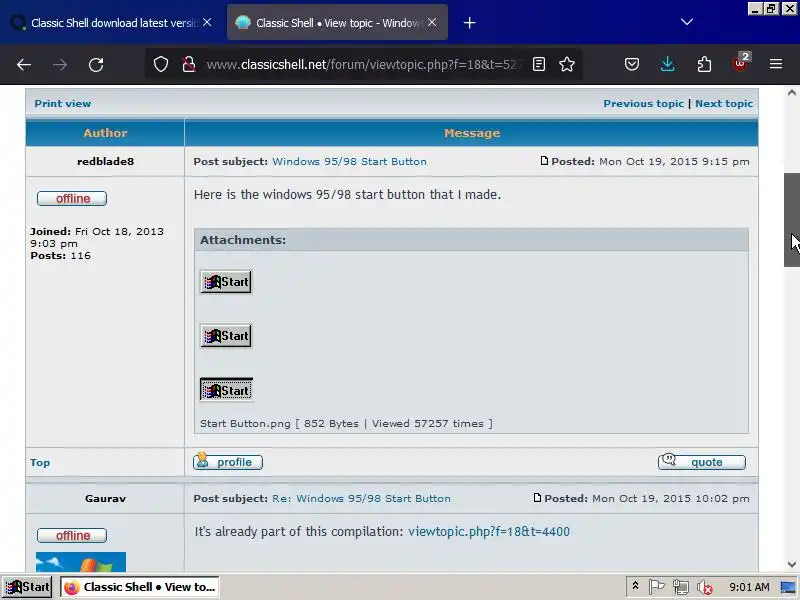This screenshot has width=800, height=600.
Task: Go to Previous topic
Action: (x=643, y=104)
